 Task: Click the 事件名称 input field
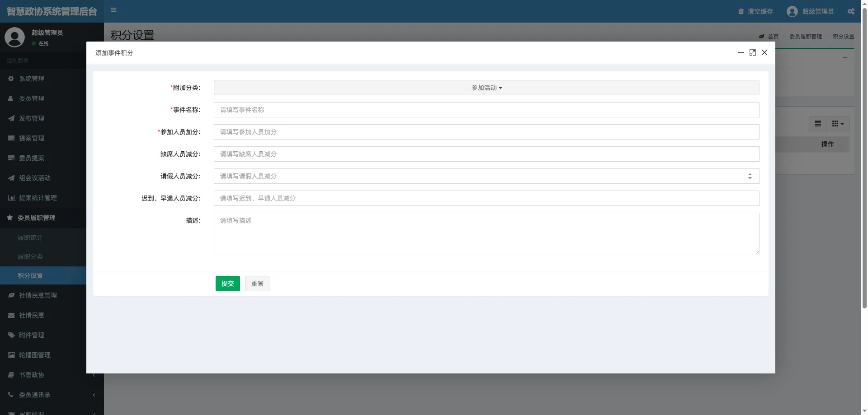(486, 110)
